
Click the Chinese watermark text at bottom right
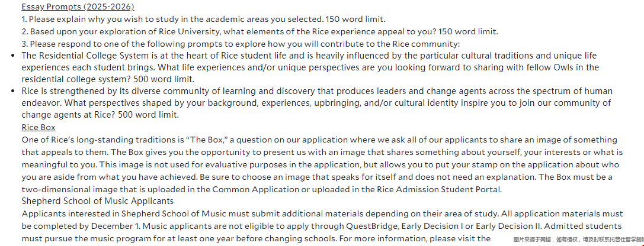(x=578, y=239)
